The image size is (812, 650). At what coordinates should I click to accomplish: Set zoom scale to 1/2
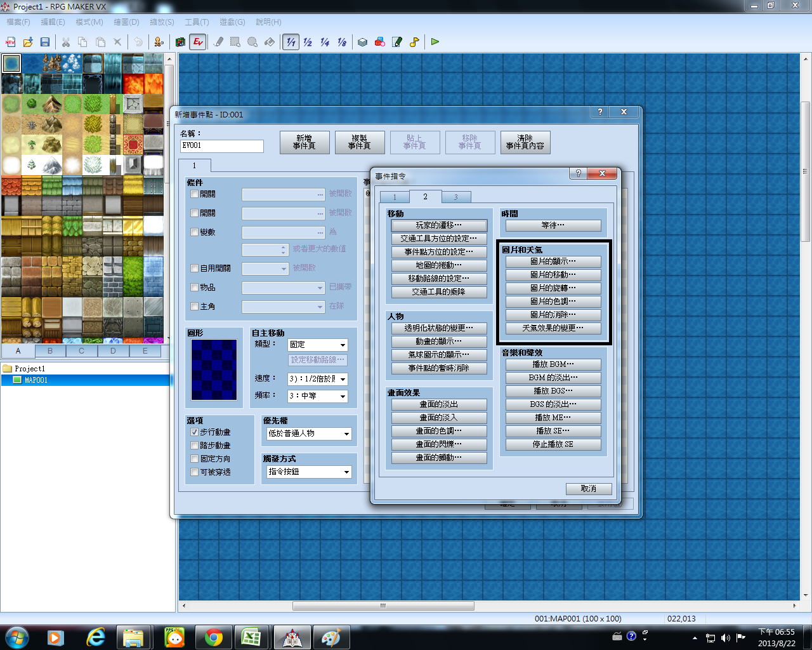(308, 42)
